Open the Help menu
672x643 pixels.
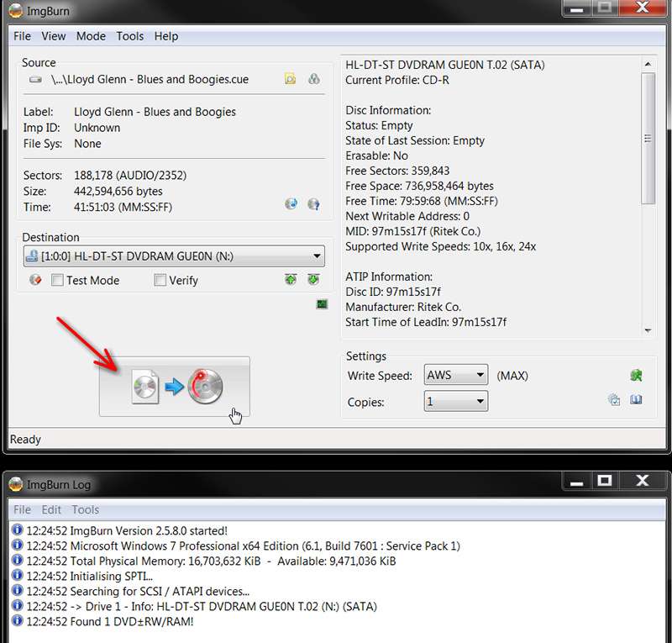(x=166, y=36)
